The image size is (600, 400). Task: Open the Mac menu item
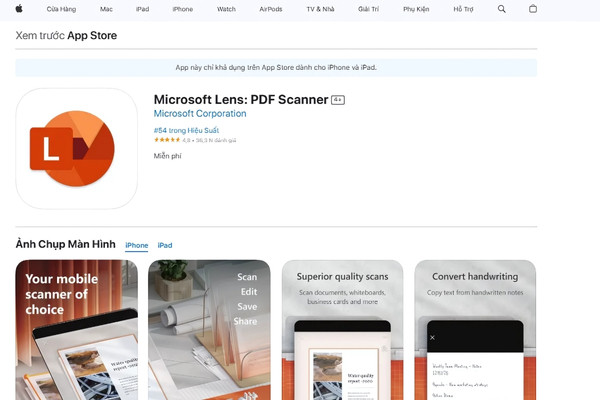(x=106, y=9)
